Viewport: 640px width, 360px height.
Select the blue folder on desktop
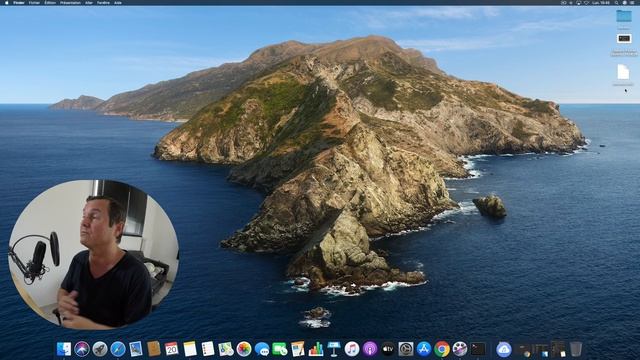point(624,16)
